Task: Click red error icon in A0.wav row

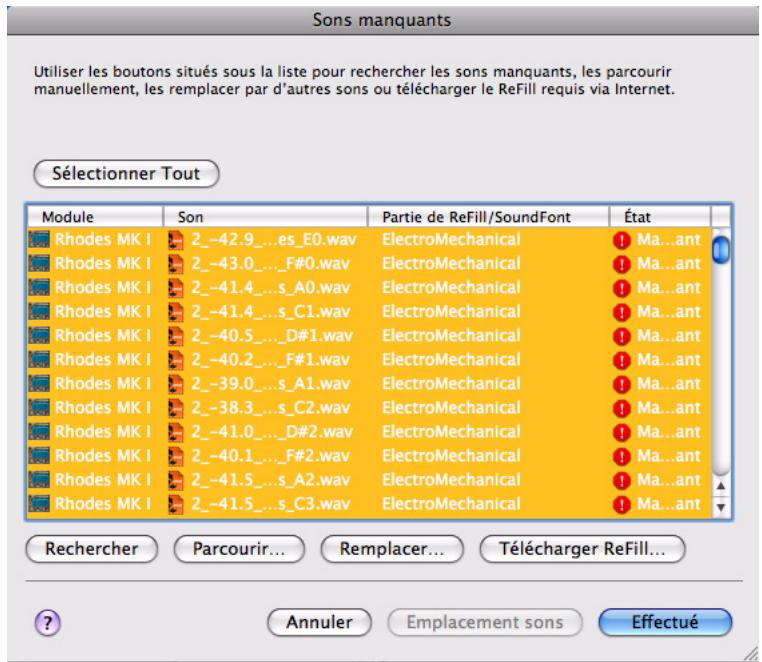Action: 622,288
